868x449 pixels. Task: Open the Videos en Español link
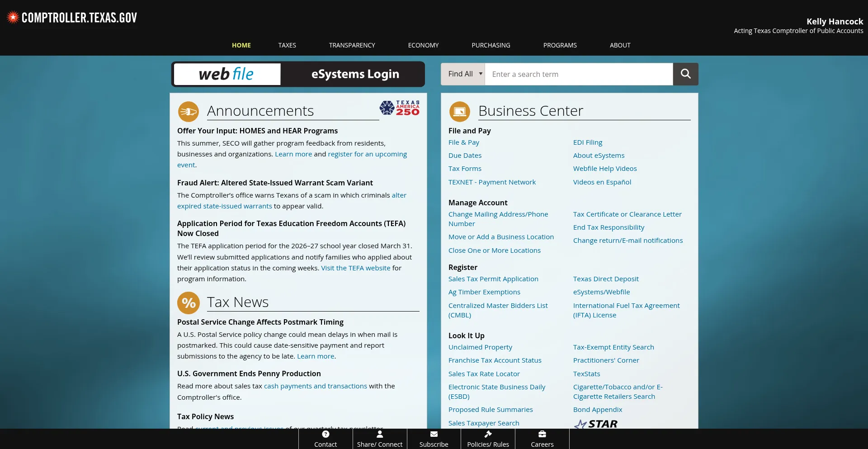point(602,182)
